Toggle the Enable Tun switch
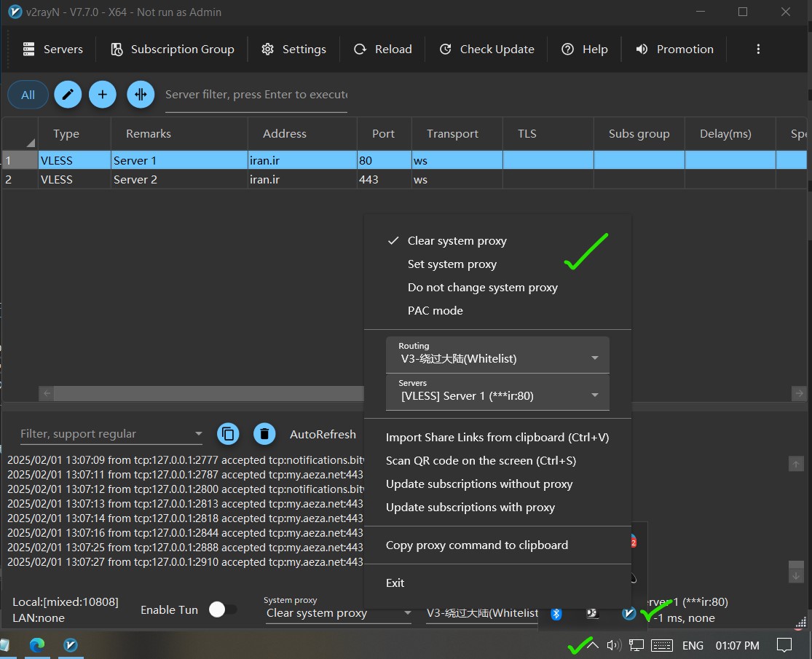Screen dimensions: 812x659 tap(222, 610)
